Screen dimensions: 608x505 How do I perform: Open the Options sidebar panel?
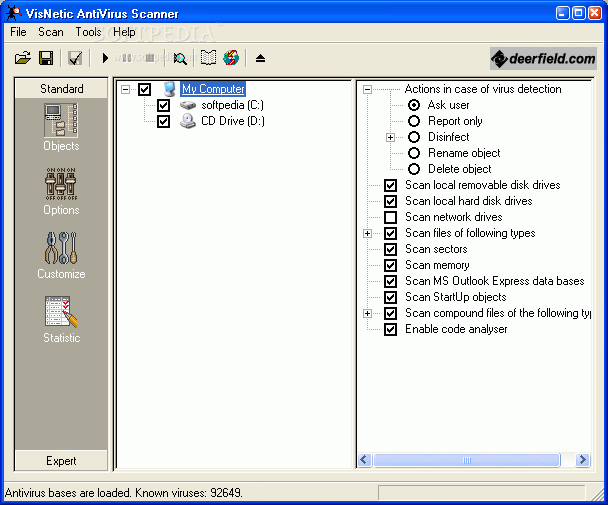61,191
